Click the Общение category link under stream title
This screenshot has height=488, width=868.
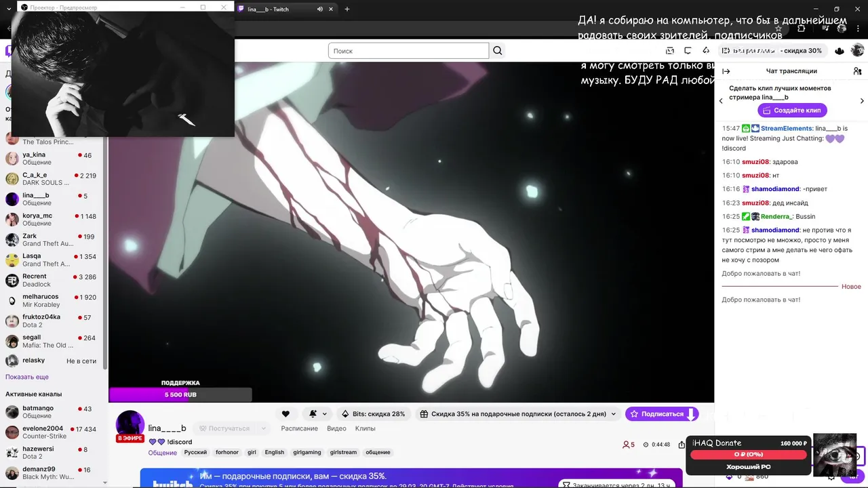tap(163, 453)
